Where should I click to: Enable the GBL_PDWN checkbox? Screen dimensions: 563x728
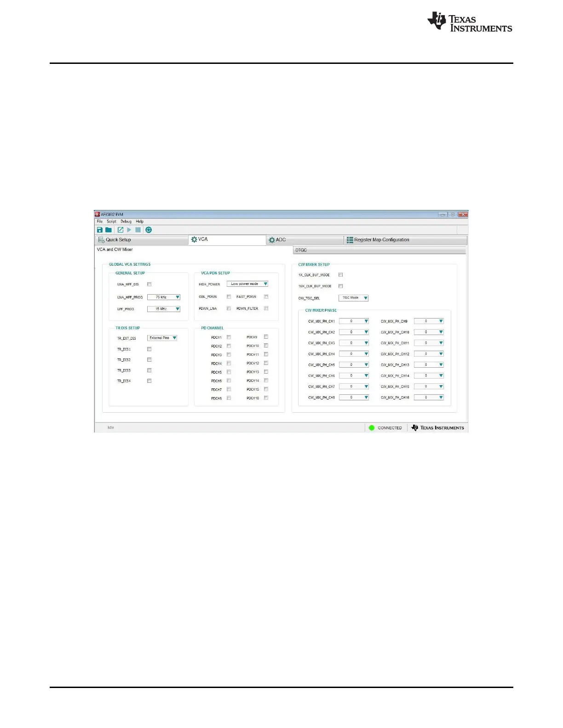pyautogui.click(x=229, y=297)
